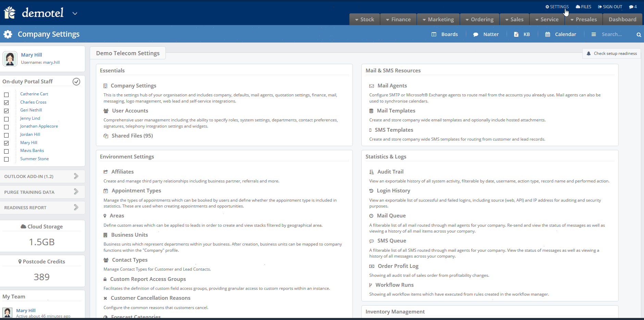Uncheck the Charles Cross on-duty checkbox

(6, 103)
